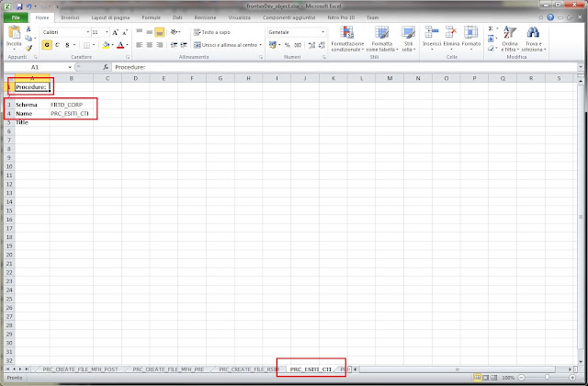Click the formula bar containing Procedure:

tap(345, 67)
